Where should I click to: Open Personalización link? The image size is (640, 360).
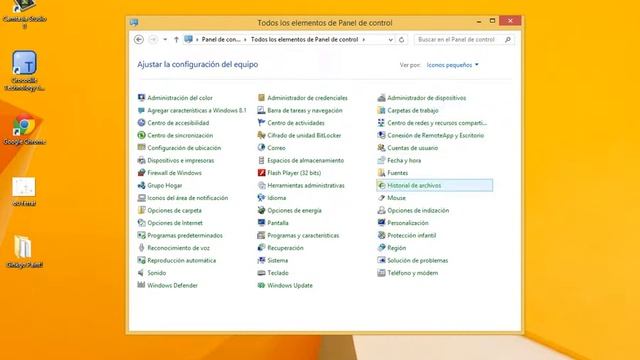tap(408, 223)
